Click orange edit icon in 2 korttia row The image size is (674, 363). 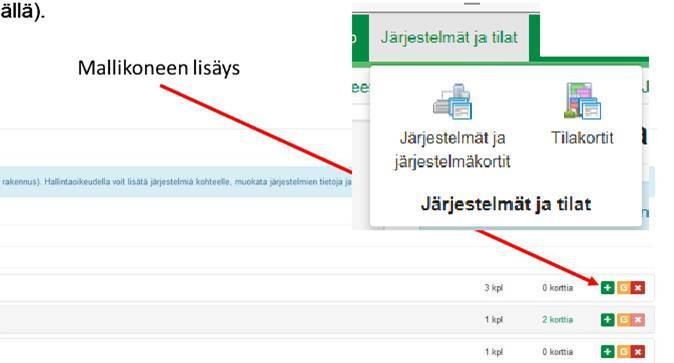(623, 320)
